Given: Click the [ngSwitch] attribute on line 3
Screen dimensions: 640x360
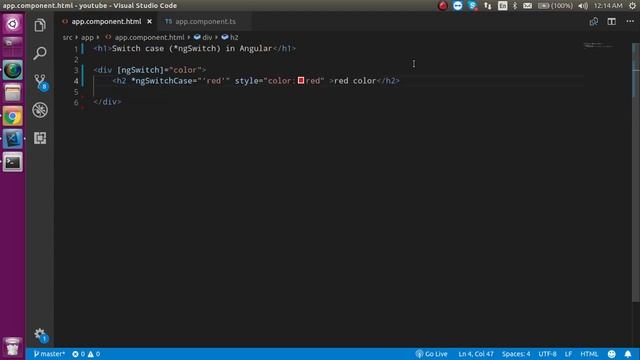Looking at the screenshot, I should [x=140, y=70].
